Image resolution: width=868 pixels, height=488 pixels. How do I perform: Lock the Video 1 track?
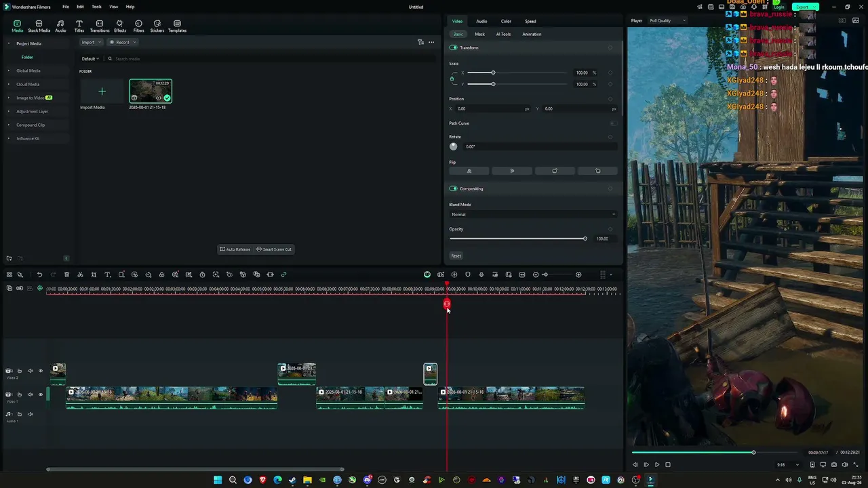click(x=20, y=394)
